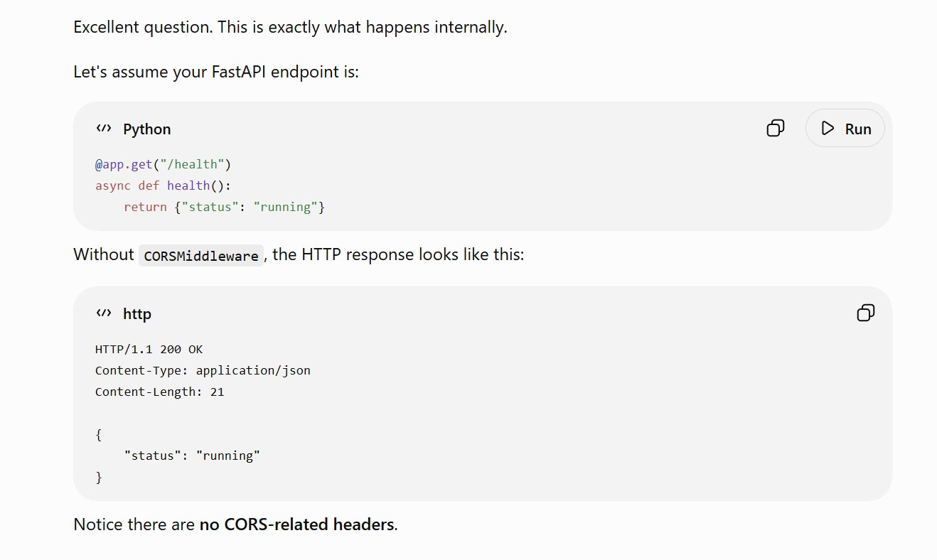This screenshot has height=560, width=937.
Task: Click the Excellent question opening sentence
Action: (x=290, y=28)
